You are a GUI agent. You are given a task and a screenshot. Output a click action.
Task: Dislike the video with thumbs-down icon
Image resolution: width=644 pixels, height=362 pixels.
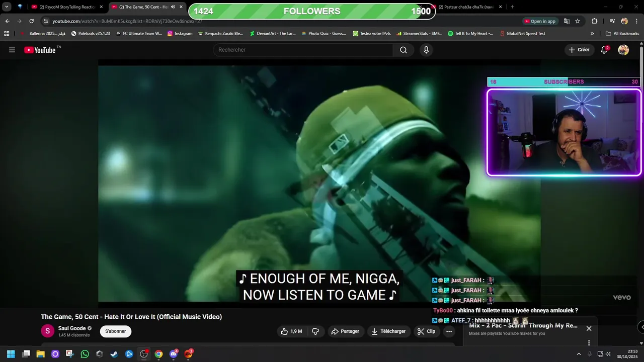coord(316,331)
